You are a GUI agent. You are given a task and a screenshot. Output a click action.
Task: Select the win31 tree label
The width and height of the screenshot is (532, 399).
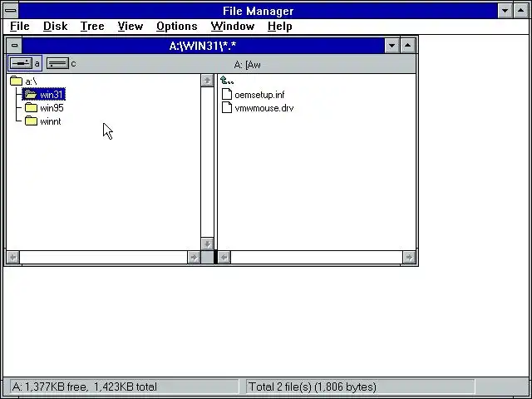tap(52, 94)
